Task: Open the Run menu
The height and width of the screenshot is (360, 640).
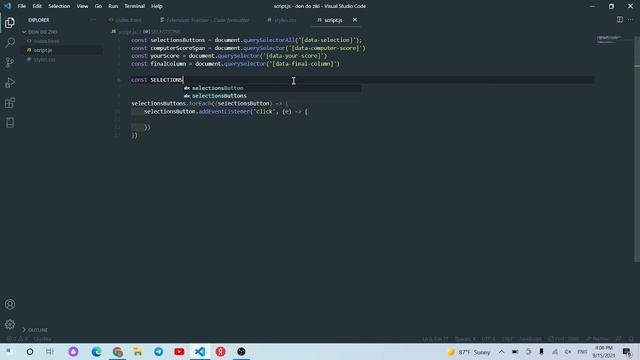Action: pyautogui.click(x=113, y=6)
